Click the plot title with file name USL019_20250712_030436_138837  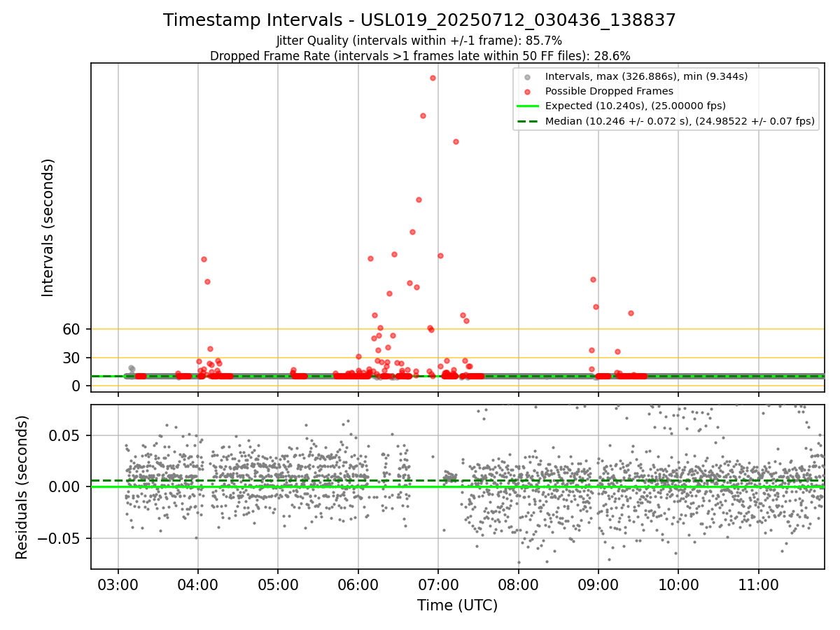coord(419,20)
